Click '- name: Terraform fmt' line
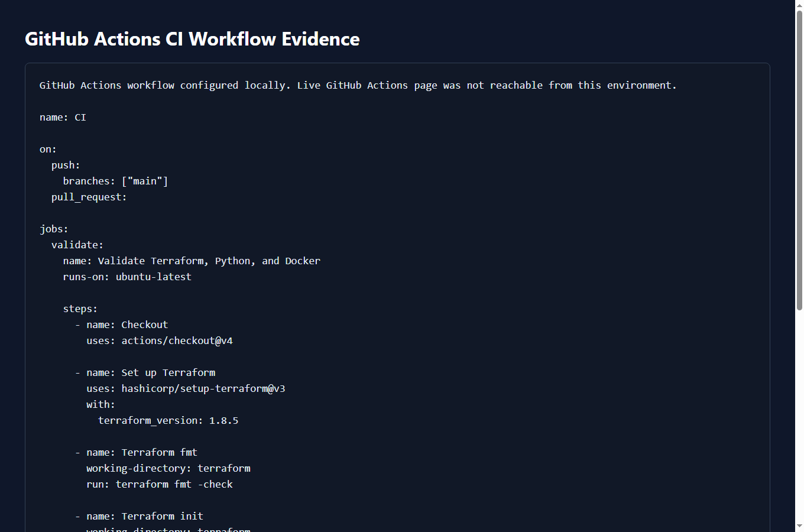Image resolution: width=804 pixels, height=532 pixels. [136, 453]
